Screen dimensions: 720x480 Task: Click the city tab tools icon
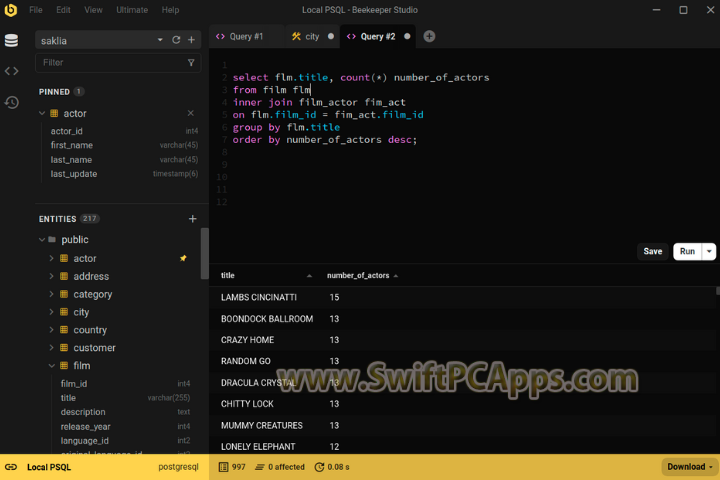pos(296,36)
